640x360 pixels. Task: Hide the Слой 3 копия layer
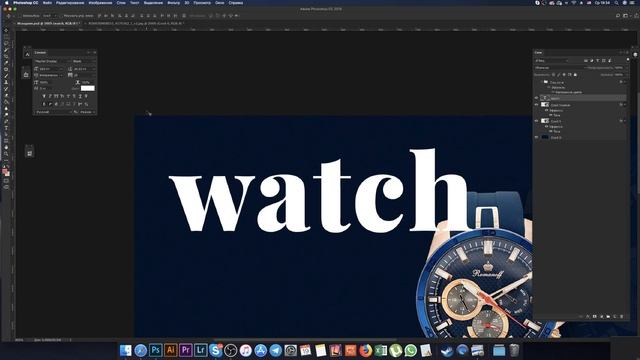(x=536, y=105)
